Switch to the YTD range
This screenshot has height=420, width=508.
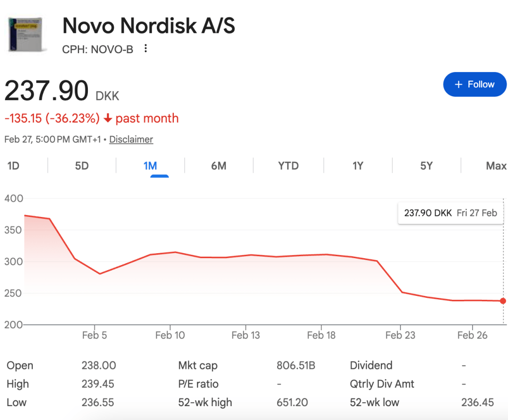pyautogui.click(x=288, y=166)
